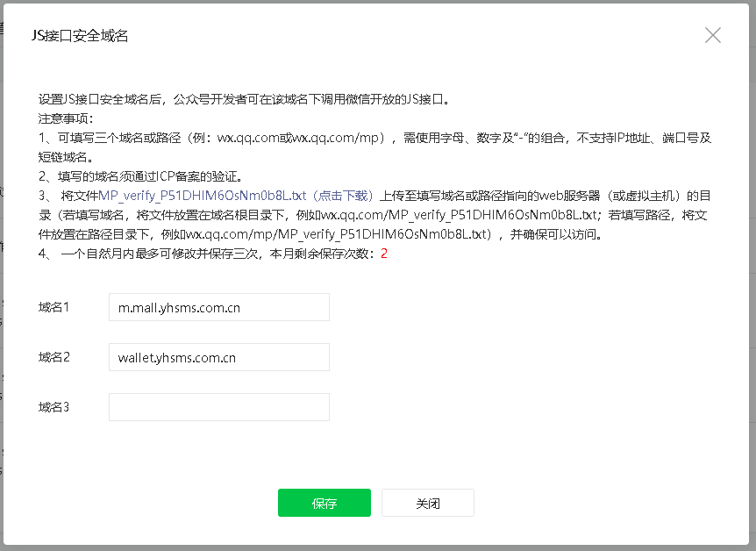Click the intro sentence about 设置JS接口安全域名

[244, 99]
